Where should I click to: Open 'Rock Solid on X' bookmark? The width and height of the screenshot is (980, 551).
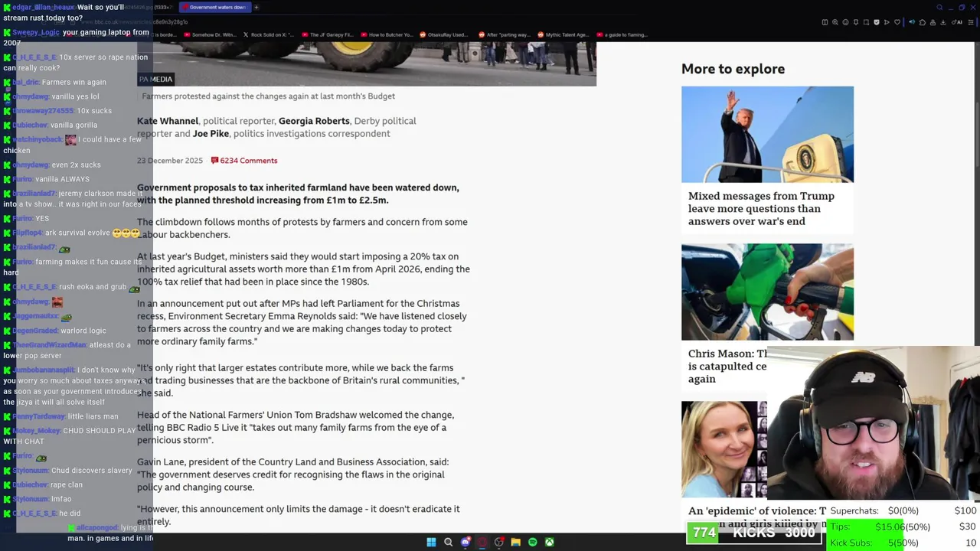tap(268, 34)
